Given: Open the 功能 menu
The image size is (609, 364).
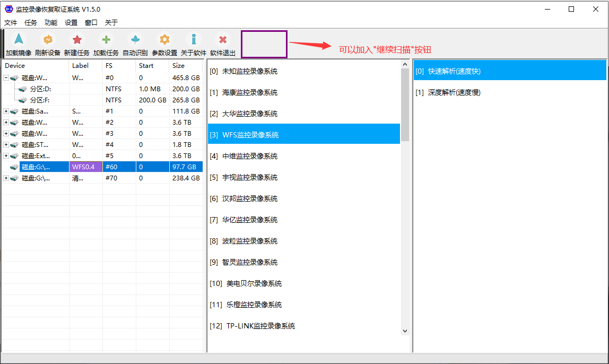Looking at the screenshot, I should point(51,23).
